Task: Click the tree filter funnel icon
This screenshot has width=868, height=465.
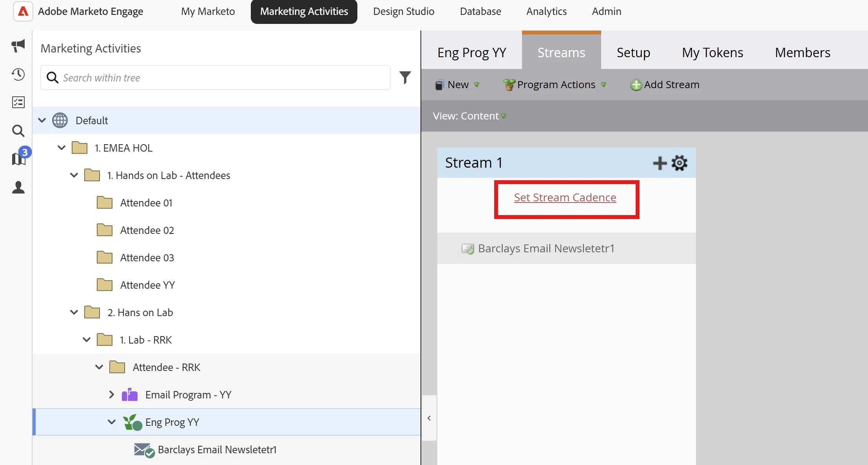Action: (405, 78)
